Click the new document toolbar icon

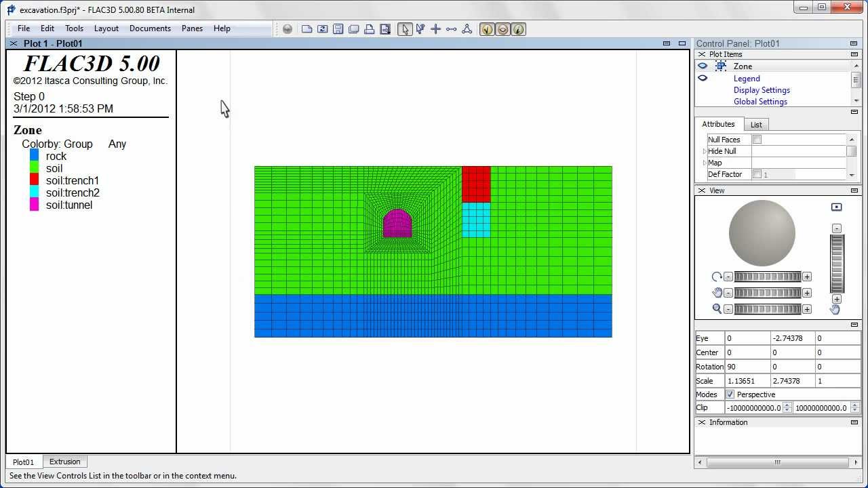click(307, 29)
